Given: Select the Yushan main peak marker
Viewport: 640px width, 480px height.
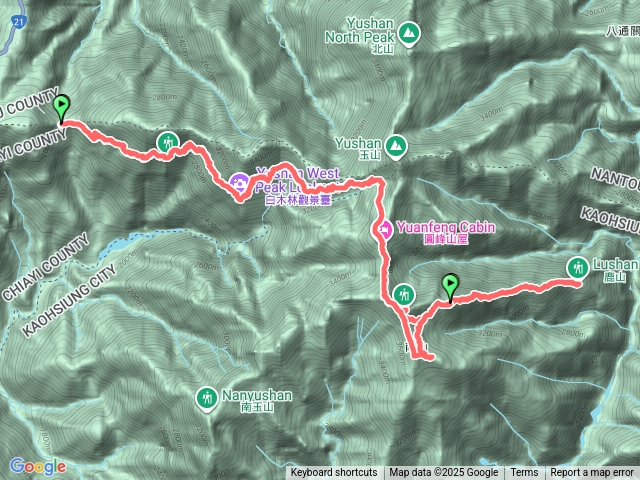Looking at the screenshot, I should pos(396,146).
